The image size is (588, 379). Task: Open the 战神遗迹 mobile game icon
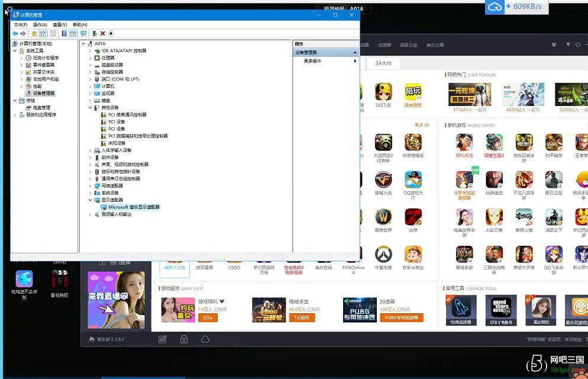click(494, 180)
